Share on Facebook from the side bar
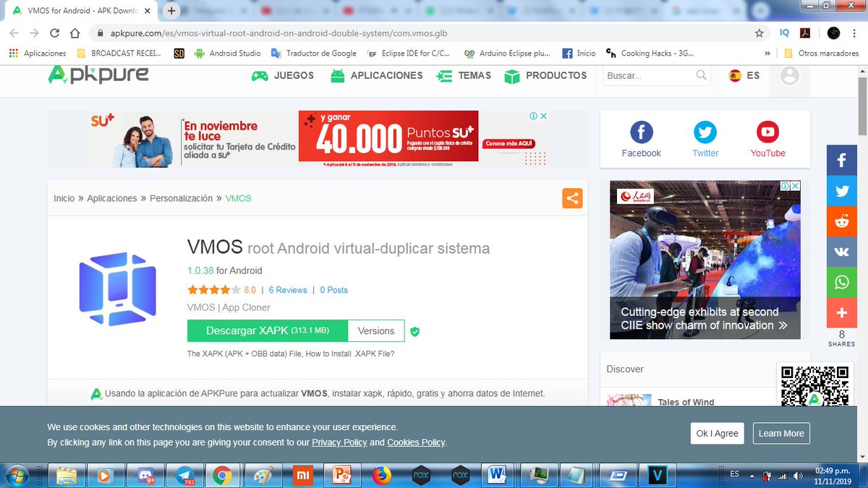The height and width of the screenshot is (488, 868). 842,160
